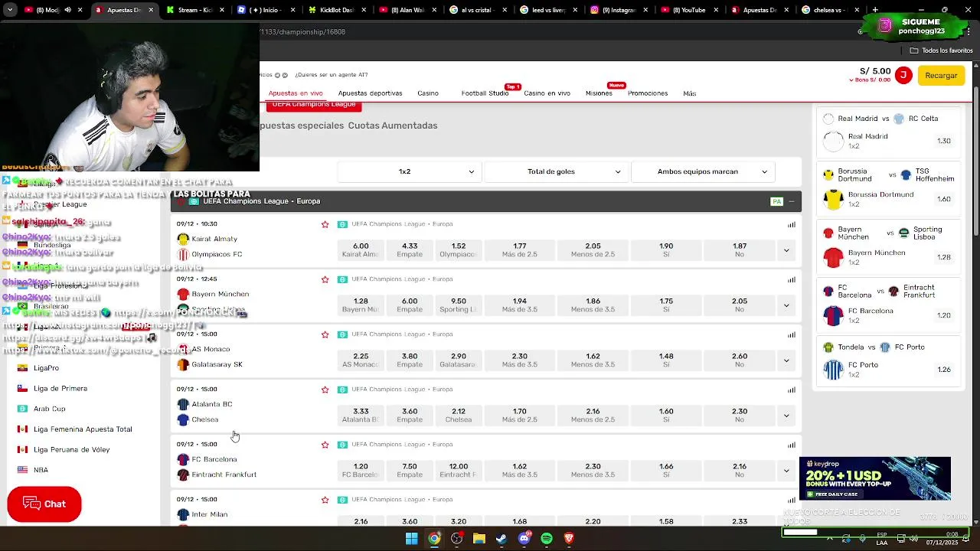
Task: Bet Empate 4.33 in Kairat match
Action: tap(410, 250)
